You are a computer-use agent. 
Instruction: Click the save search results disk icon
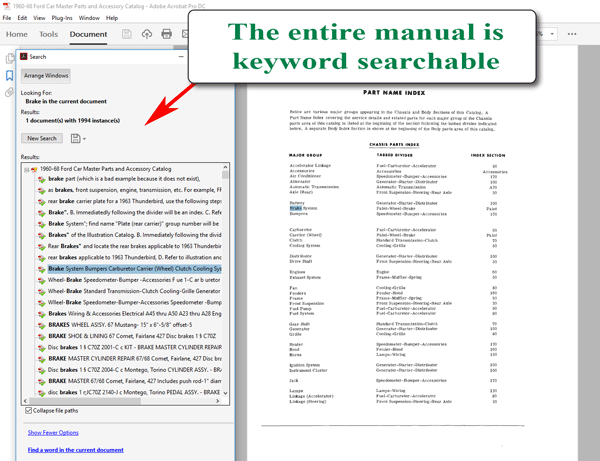point(75,138)
